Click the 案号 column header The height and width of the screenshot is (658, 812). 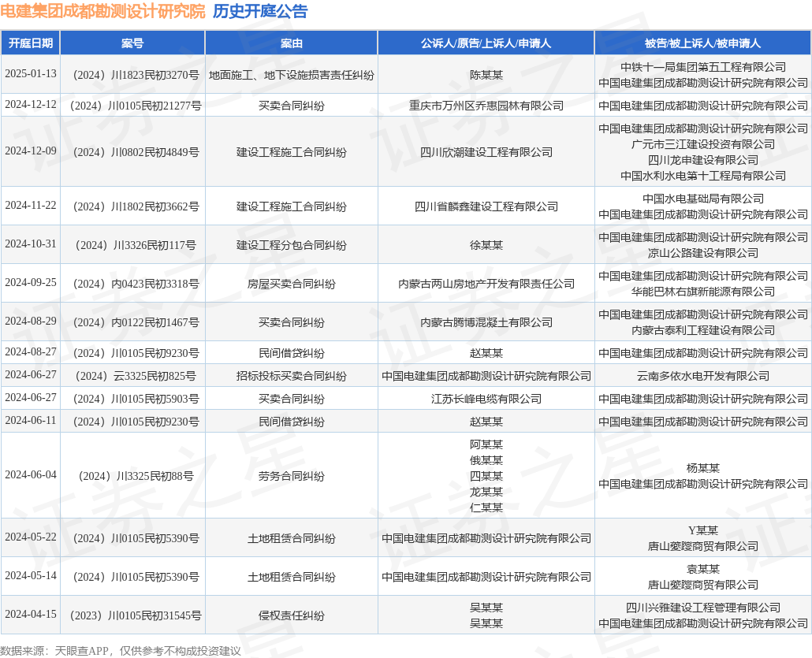coord(132,43)
